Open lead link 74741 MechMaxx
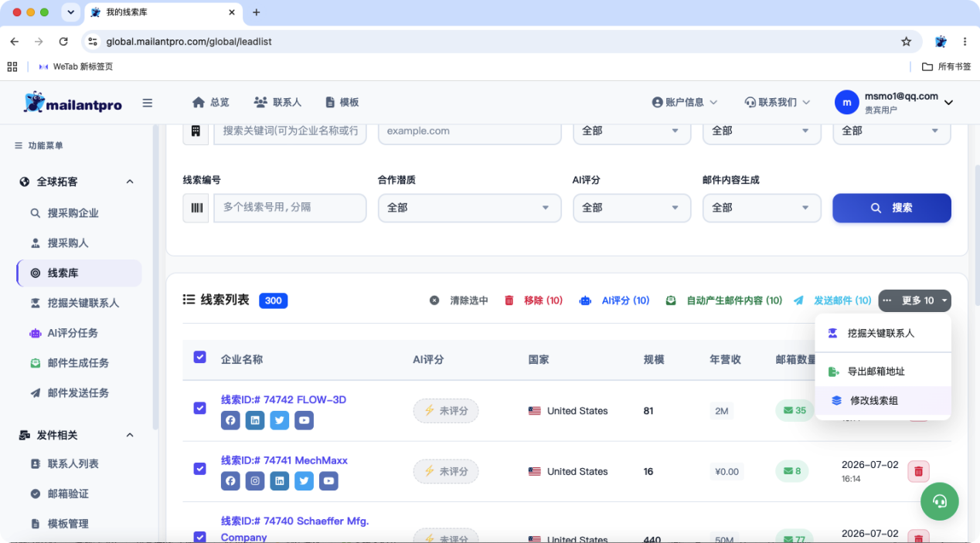Screen dimensions: 980x543 [x=284, y=460]
